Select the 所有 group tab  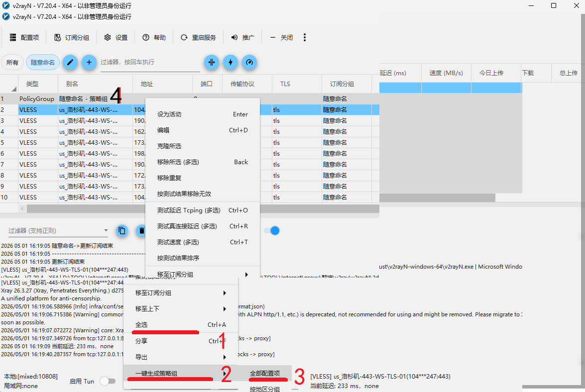pos(12,62)
